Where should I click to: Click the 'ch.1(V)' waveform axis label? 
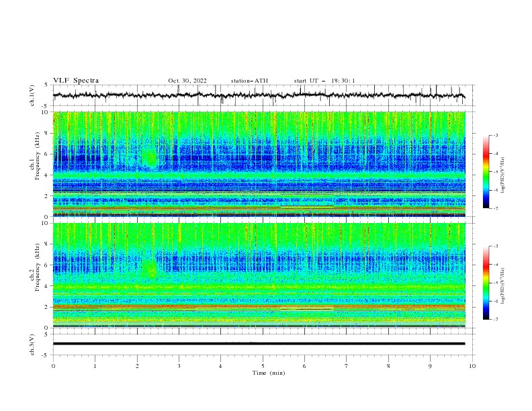point(32,95)
